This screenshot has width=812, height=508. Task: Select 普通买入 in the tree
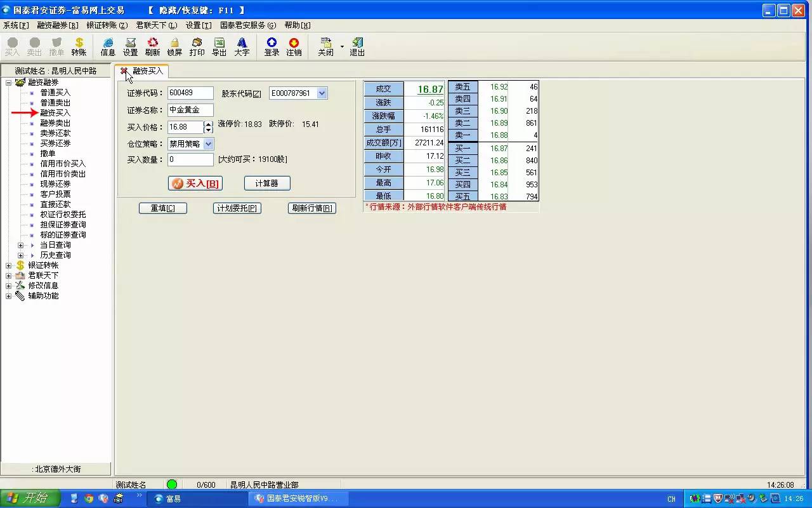click(55, 93)
